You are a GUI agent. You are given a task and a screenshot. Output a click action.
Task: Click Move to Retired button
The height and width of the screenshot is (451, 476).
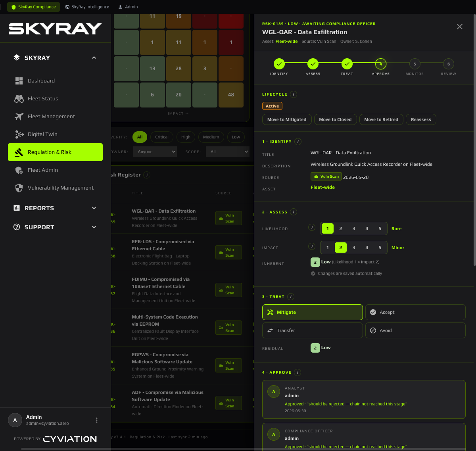381,119
